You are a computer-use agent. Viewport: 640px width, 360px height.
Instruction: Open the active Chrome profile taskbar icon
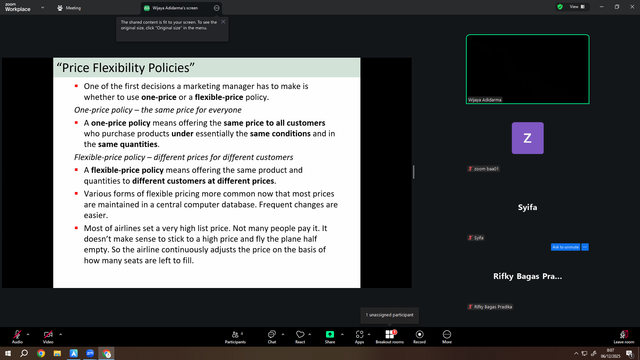pyautogui.click(x=107, y=353)
